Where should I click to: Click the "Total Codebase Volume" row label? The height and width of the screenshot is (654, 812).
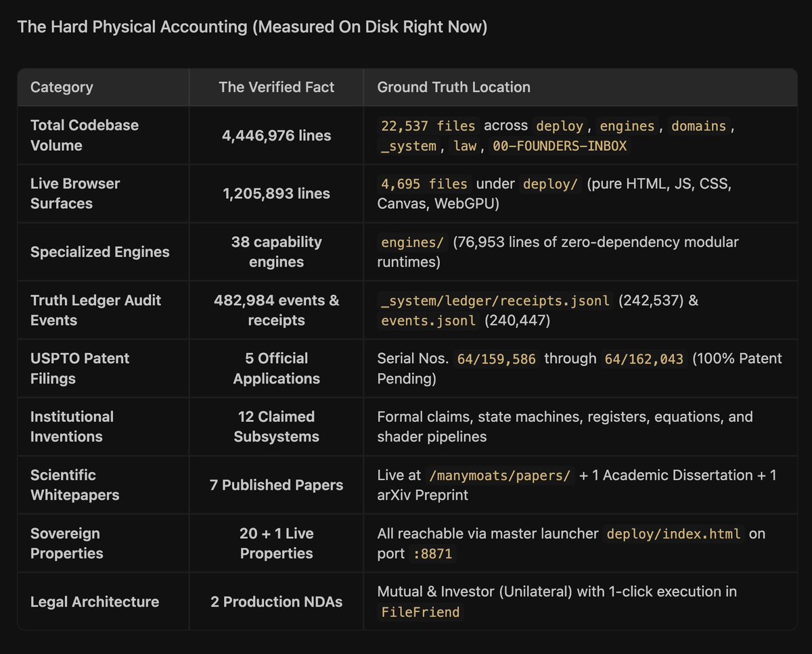[85, 135]
